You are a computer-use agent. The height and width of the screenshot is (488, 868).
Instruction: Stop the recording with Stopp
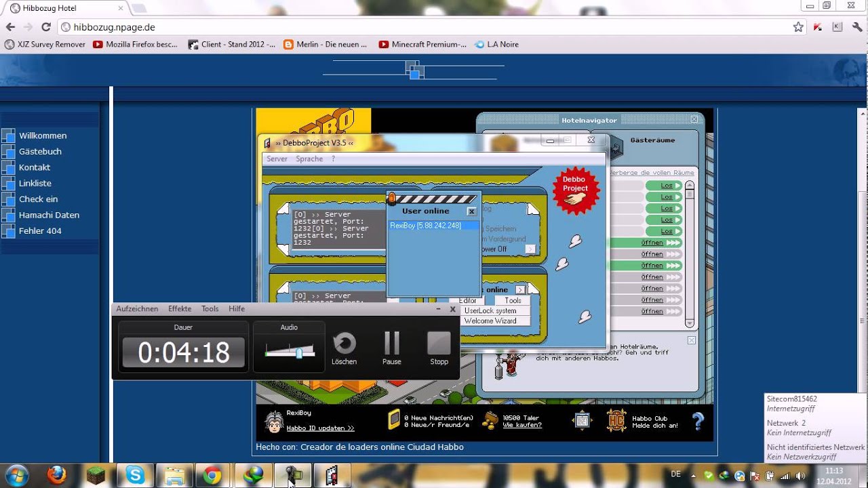tap(439, 343)
